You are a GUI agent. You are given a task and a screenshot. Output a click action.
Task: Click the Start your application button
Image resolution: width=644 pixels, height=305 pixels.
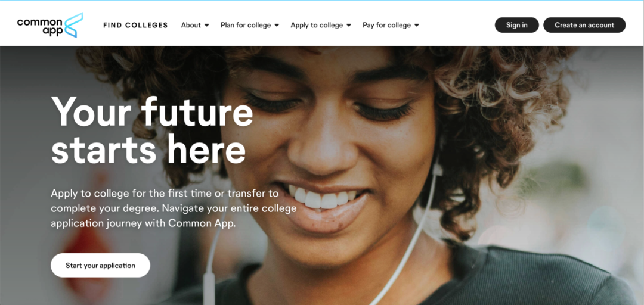[100, 265]
